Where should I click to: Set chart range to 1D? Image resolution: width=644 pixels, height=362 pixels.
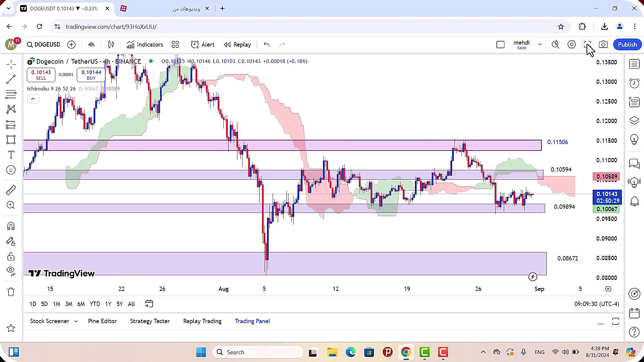[x=33, y=304]
